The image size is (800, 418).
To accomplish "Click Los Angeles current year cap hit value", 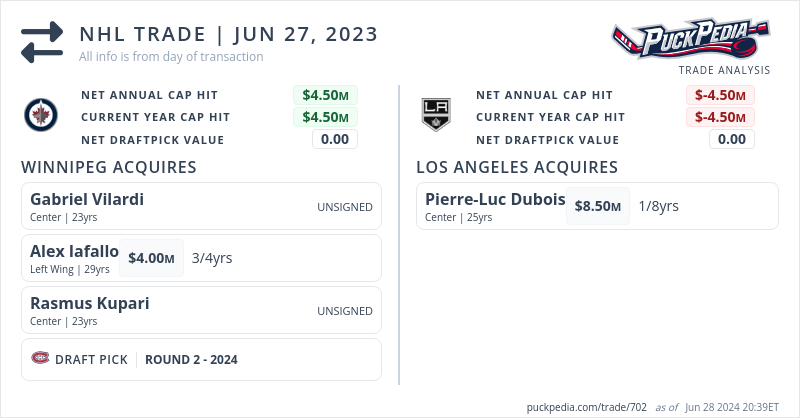I will [720, 117].
